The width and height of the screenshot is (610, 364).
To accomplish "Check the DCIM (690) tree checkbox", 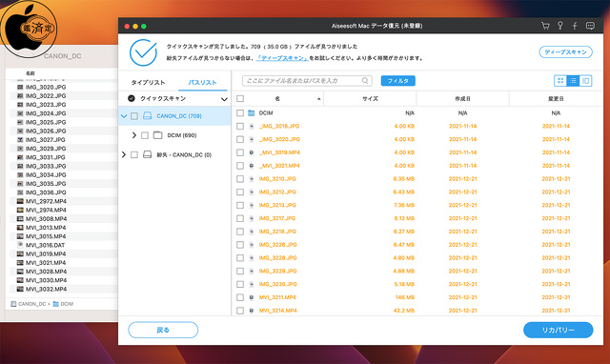I will [145, 135].
